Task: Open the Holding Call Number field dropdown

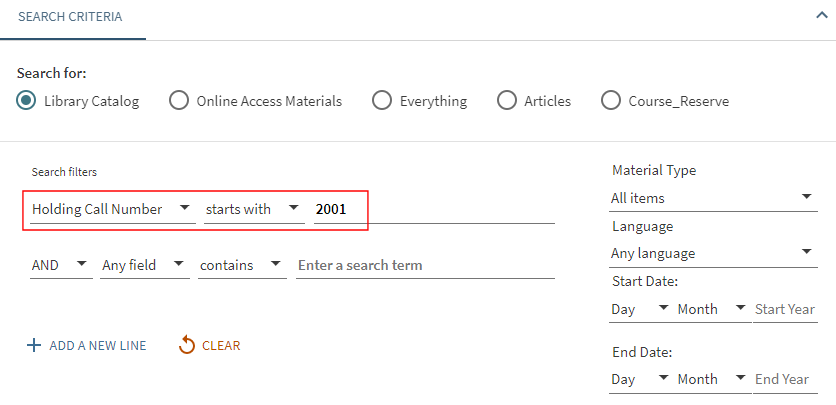Action: point(109,209)
